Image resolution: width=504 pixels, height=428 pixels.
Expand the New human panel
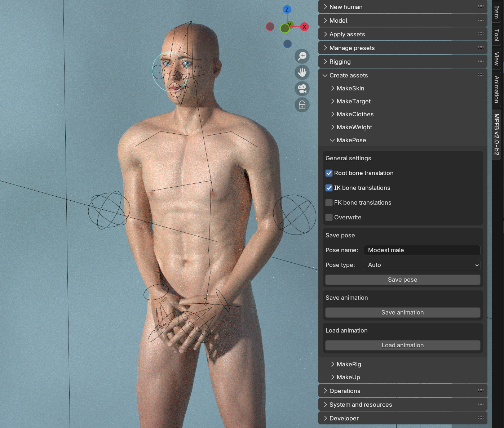403,7
